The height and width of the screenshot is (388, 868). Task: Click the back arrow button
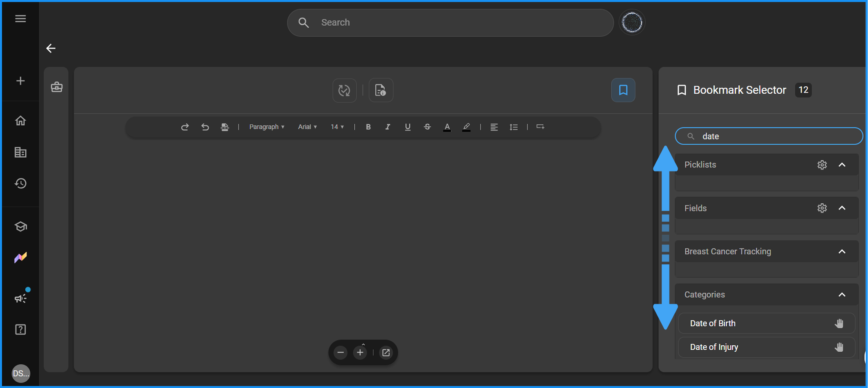pyautogui.click(x=51, y=48)
